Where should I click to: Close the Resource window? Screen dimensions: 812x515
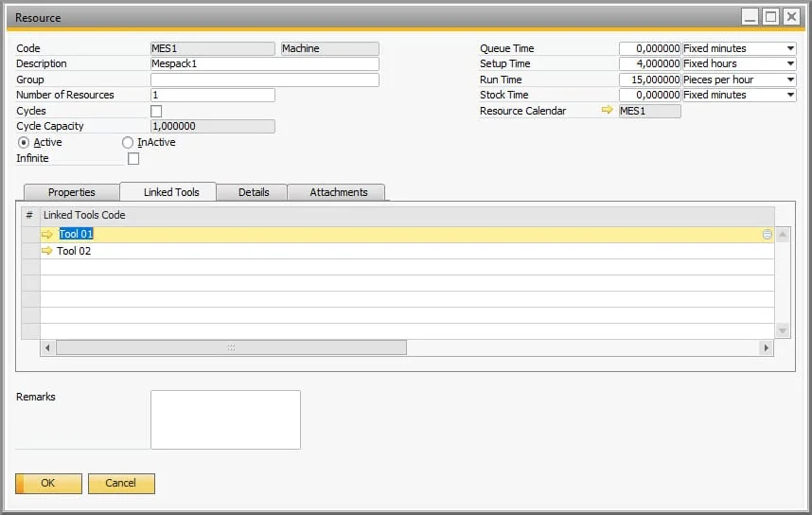[791, 17]
